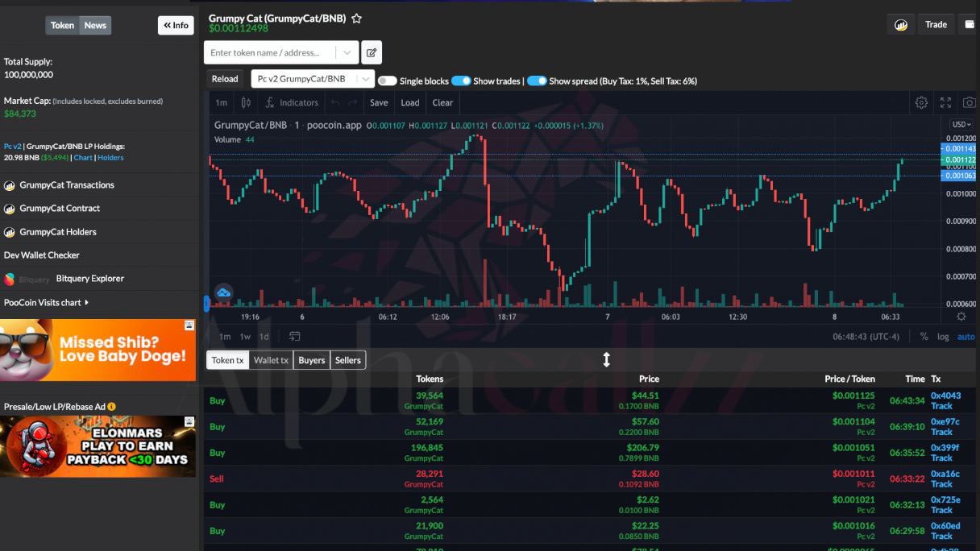
Task: Click the window icon right of Trade
Action: coord(970,25)
